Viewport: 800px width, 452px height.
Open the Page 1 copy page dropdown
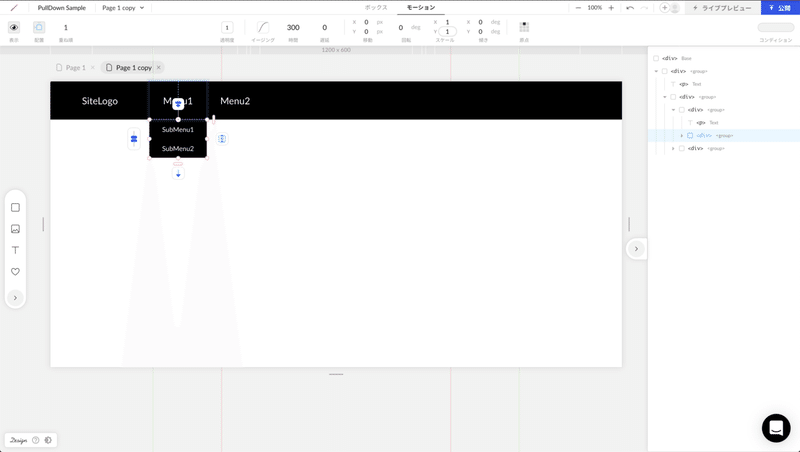[x=123, y=8]
